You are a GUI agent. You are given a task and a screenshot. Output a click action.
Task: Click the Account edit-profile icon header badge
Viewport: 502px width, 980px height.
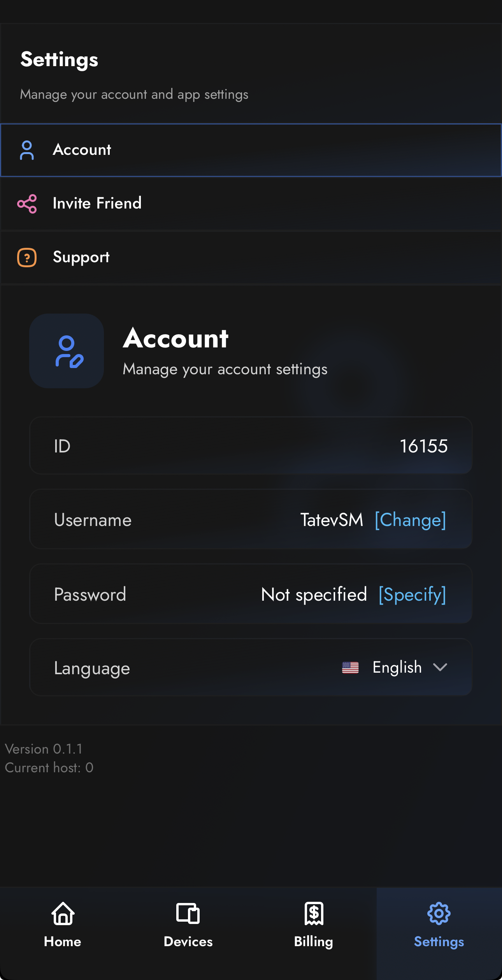(x=66, y=351)
